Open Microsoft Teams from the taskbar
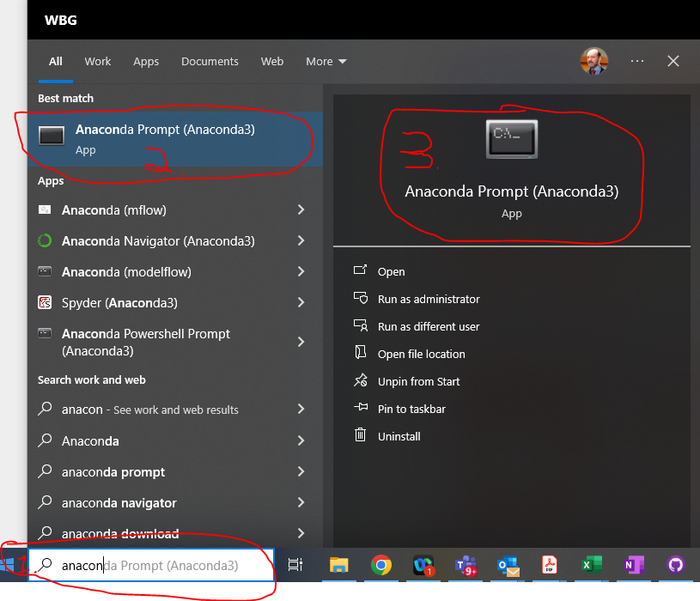 (466, 565)
